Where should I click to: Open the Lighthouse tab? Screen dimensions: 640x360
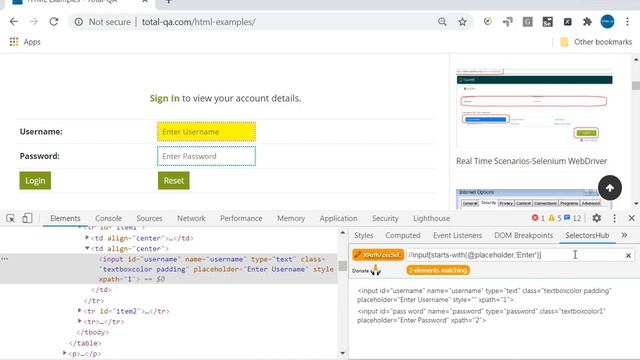pos(431,218)
